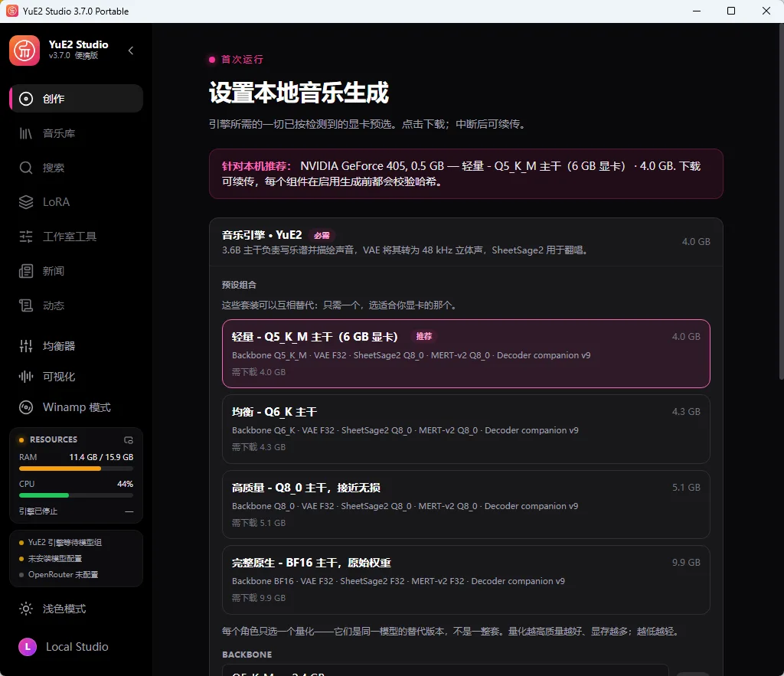Click the 'v3.7.0 便携版' version text
The image size is (784, 676).
[73, 55]
